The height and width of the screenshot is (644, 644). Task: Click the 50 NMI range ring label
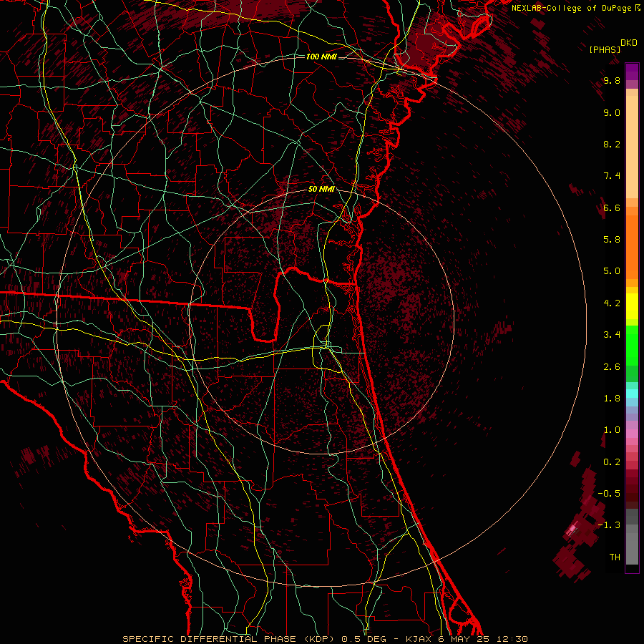(321, 189)
